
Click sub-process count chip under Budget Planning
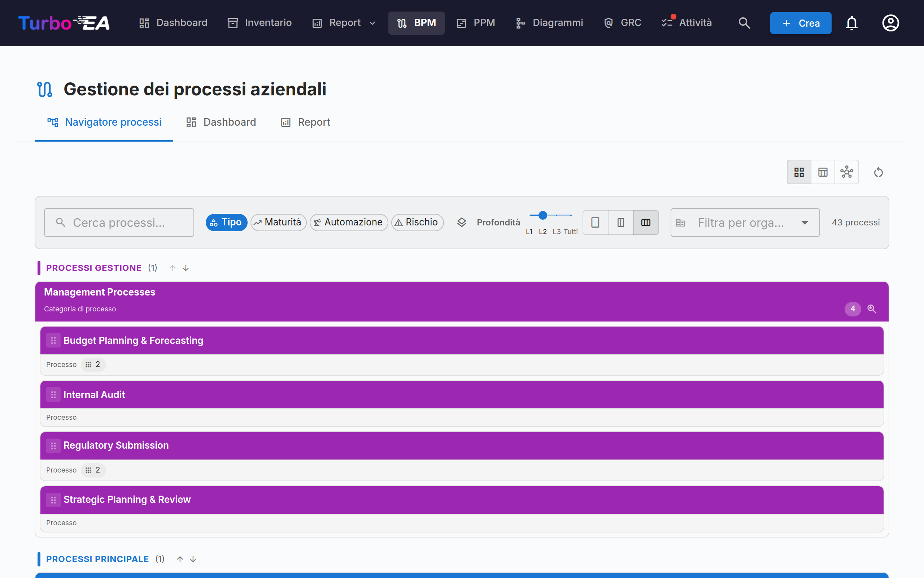click(93, 365)
